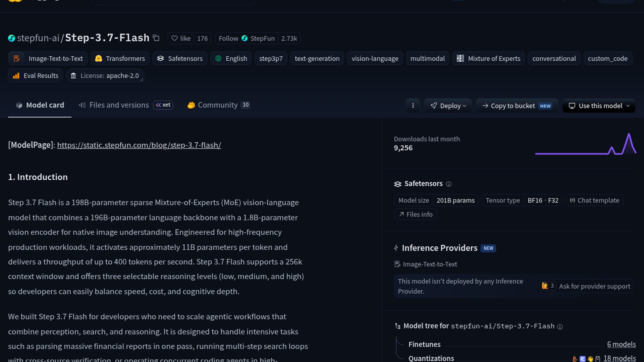Click the Inference Providers lightning icon
This screenshot has width=644, height=362.
point(396,248)
